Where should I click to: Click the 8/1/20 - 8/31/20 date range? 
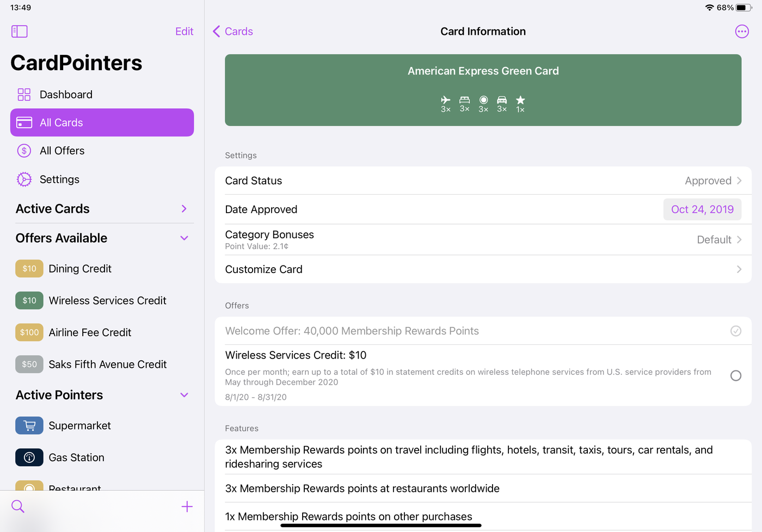click(256, 397)
